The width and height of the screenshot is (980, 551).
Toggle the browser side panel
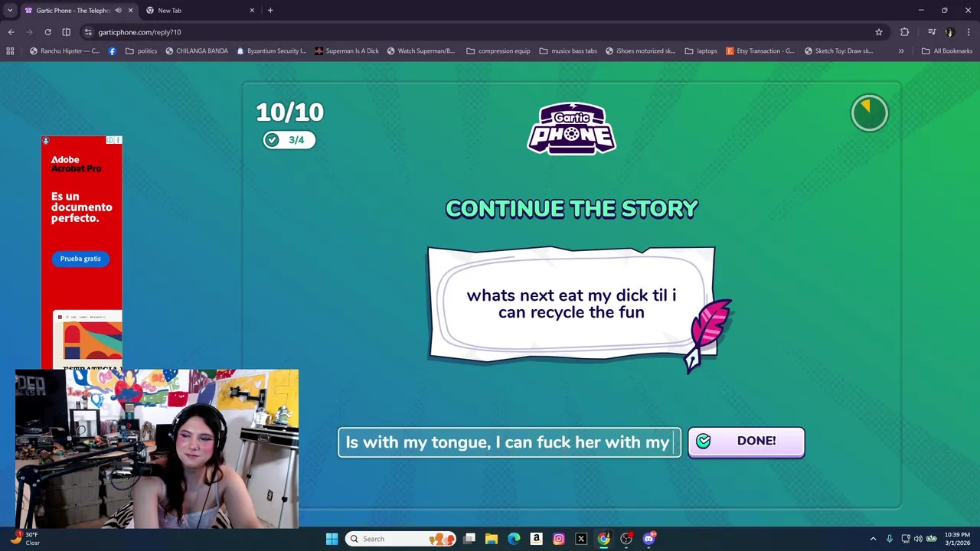(x=66, y=32)
